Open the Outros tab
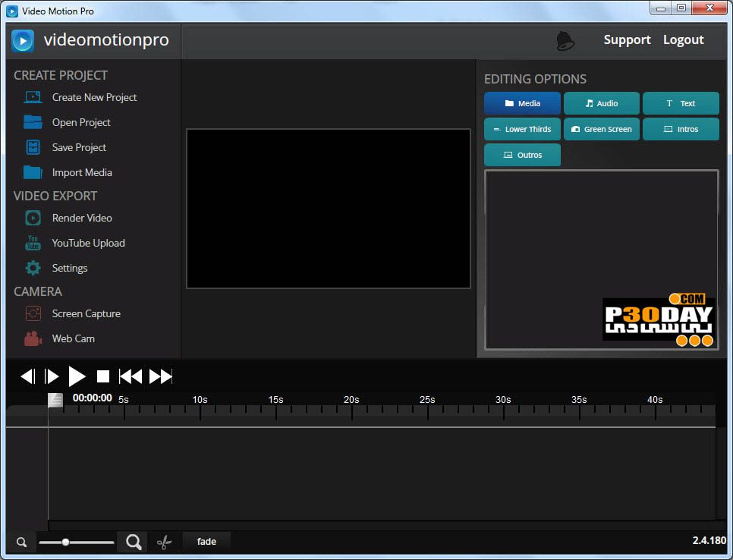This screenshot has height=560, width=733. [x=522, y=155]
